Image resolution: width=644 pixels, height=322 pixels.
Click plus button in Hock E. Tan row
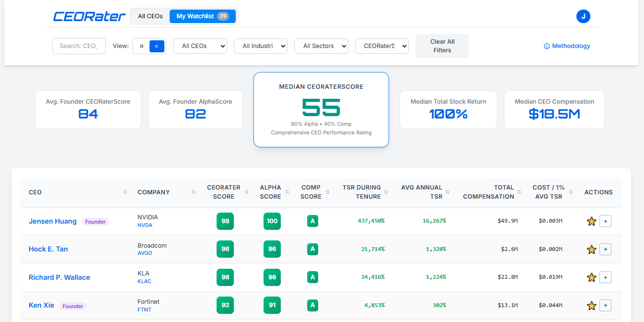605,250
